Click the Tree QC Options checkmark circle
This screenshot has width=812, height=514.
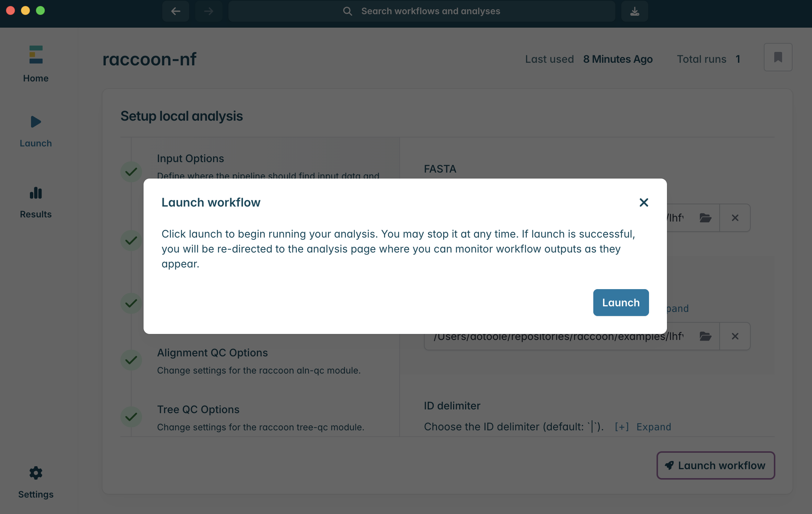[131, 417]
